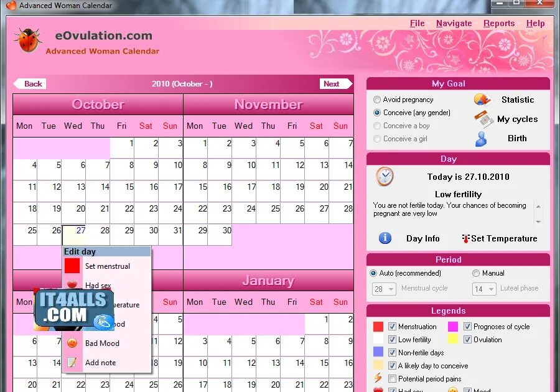Open the My cycles link

pos(518,119)
